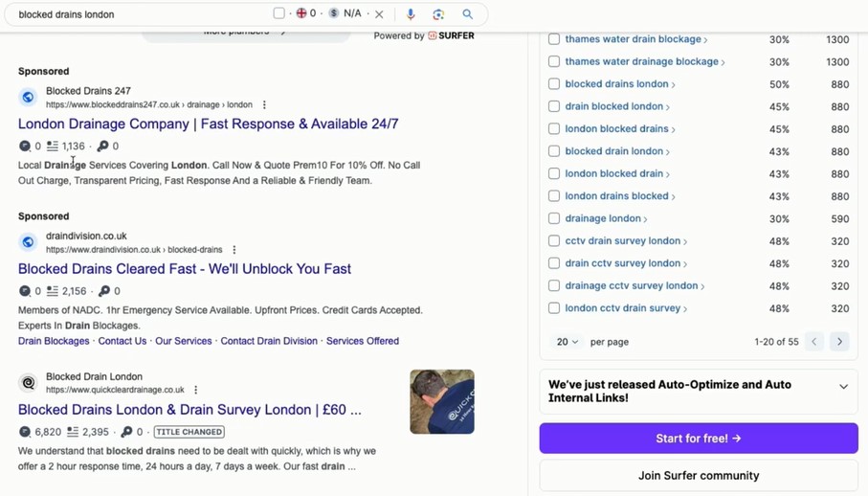Open the 20 per page dropdown
The height and width of the screenshot is (496, 868).
point(567,342)
